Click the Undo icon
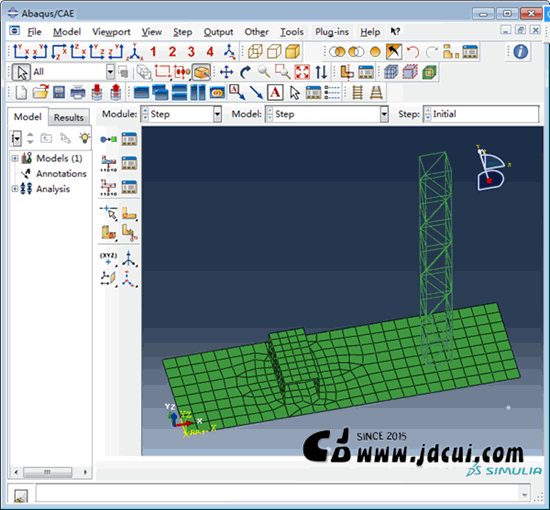The image size is (550, 510). click(x=413, y=52)
